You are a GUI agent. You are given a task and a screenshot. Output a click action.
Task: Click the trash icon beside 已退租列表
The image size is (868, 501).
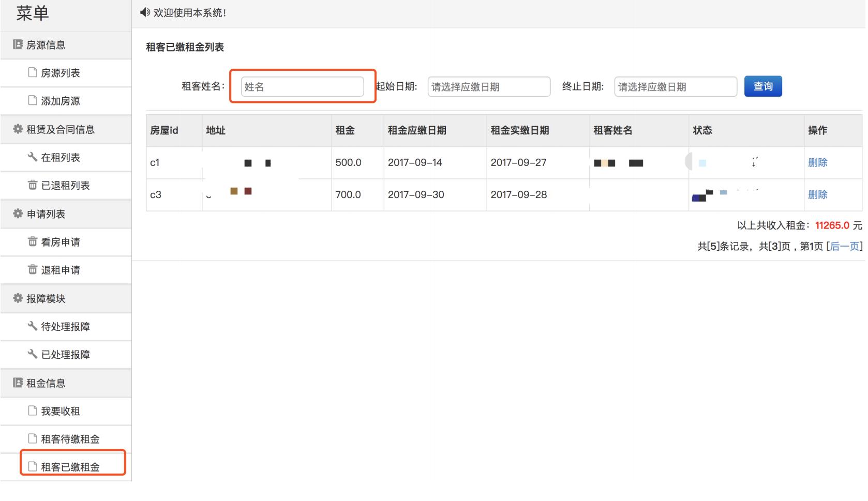33,185
